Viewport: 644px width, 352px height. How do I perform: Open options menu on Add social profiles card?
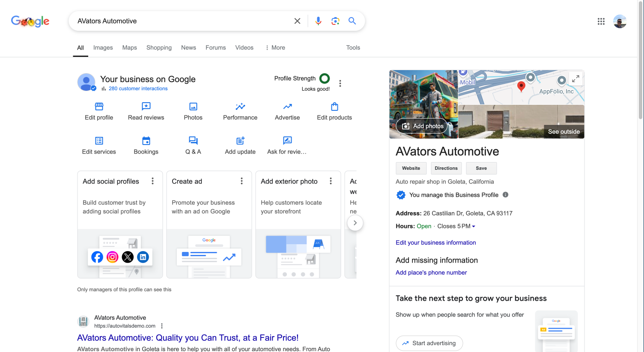pos(152,181)
